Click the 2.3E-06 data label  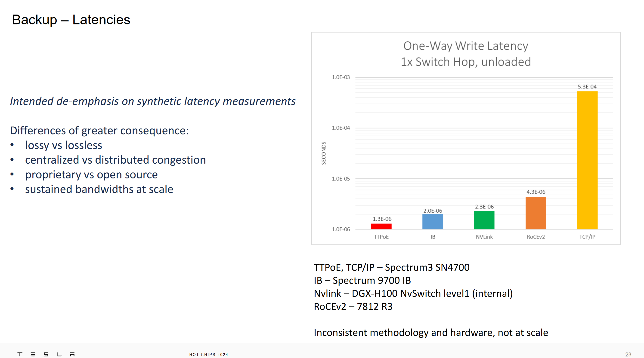click(484, 207)
